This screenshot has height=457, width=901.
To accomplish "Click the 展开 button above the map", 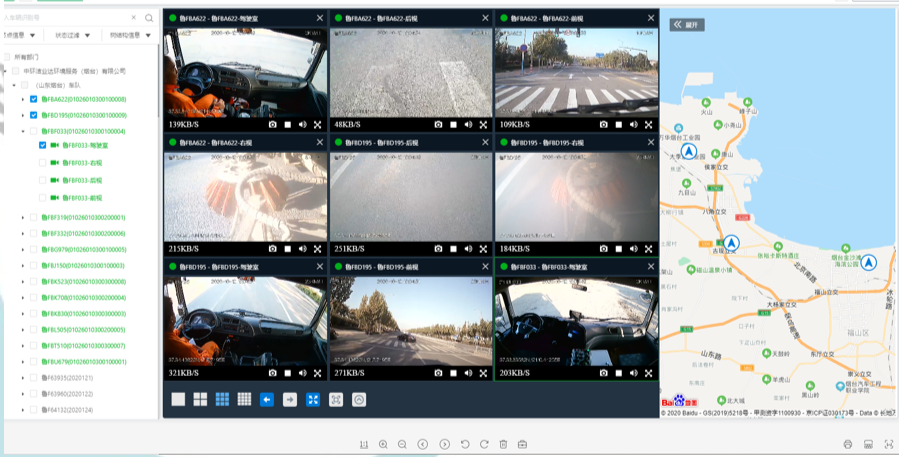I will click(687, 24).
